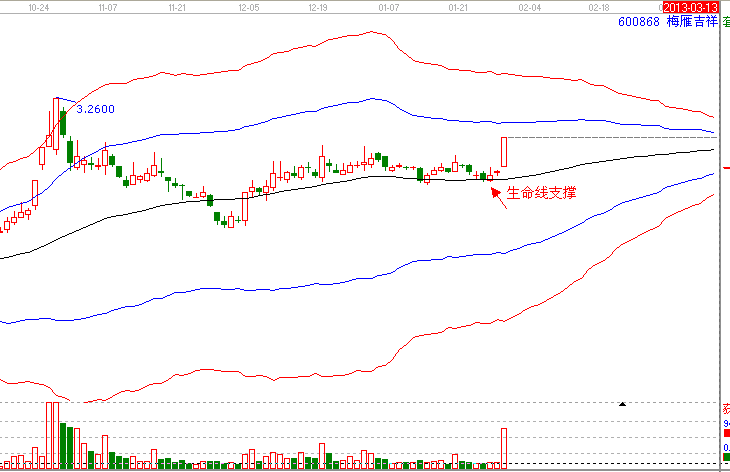The image size is (730, 472).
Task: Click the 生命线支撑 annotation text
Action: (x=542, y=192)
